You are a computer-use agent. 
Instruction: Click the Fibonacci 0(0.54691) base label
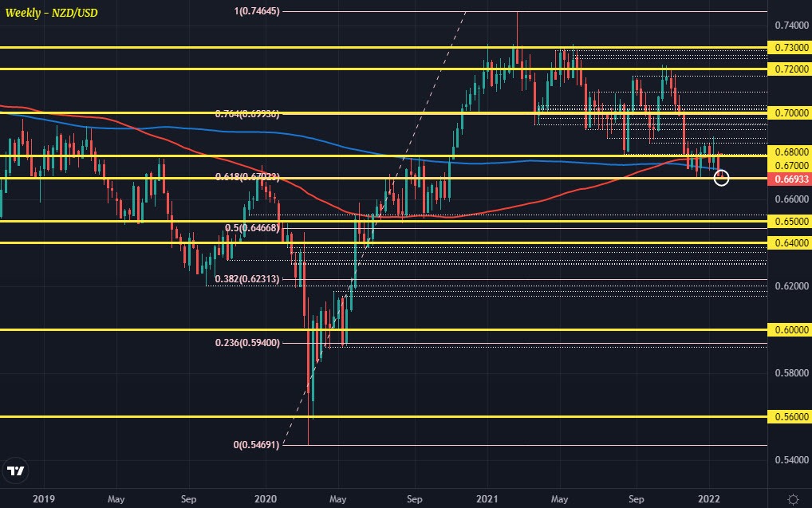pyautogui.click(x=256, y=445)
